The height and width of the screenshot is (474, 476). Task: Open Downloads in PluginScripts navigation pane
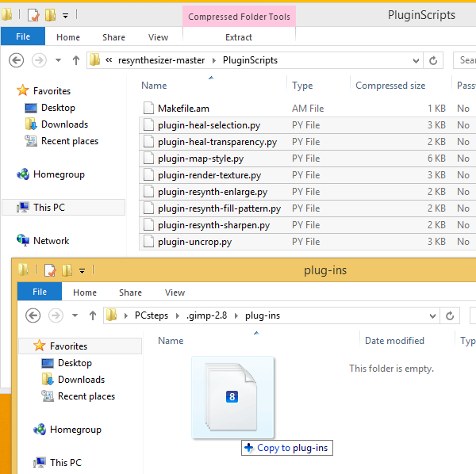click(x=65, y=124)
